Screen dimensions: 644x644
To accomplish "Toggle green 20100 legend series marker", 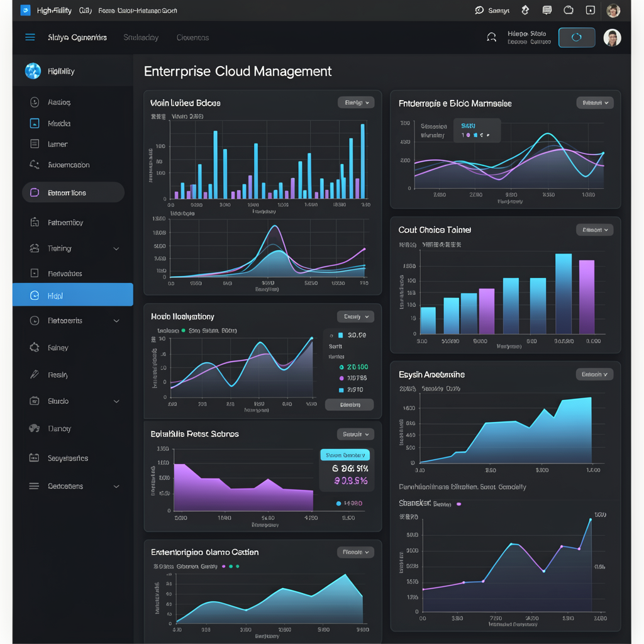I will pos(341,367).
